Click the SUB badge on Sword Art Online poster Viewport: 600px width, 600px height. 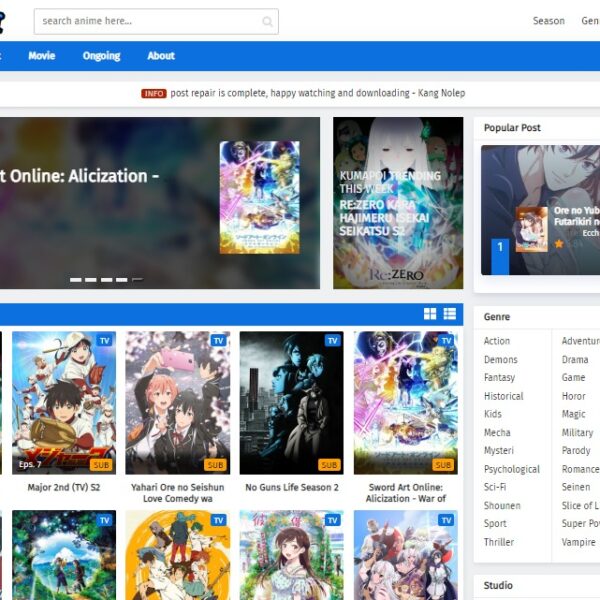(443, 465)
